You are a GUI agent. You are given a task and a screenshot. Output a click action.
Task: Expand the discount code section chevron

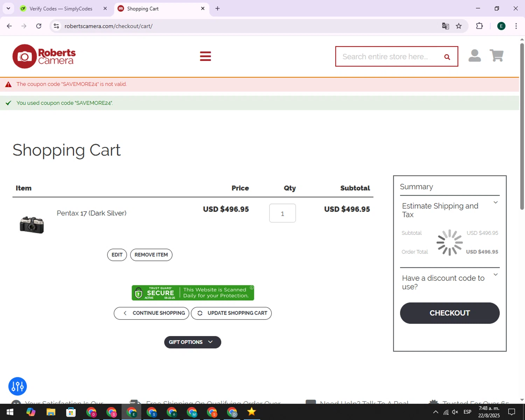point(496,274)
